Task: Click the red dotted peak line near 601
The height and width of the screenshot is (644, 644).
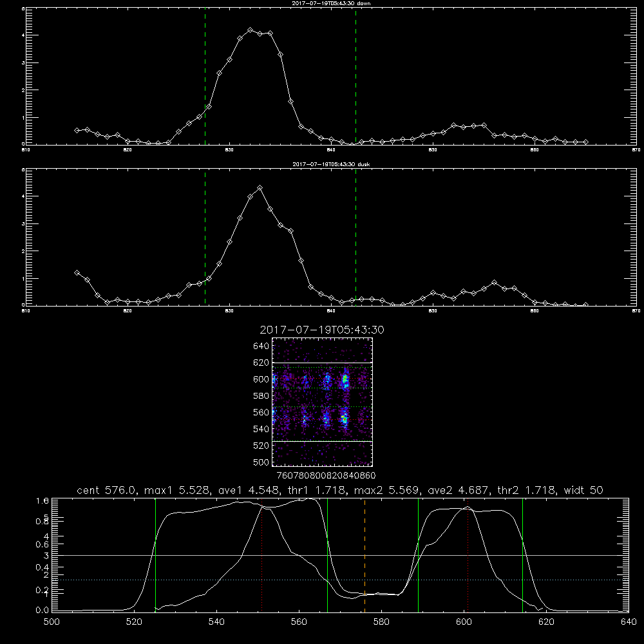Action: [468, 555]
